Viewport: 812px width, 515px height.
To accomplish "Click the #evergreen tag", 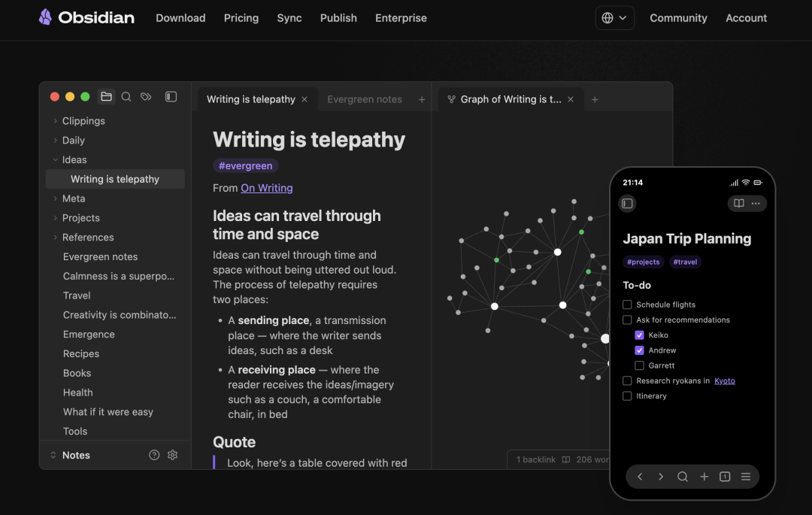I will [x=245, y=165].
